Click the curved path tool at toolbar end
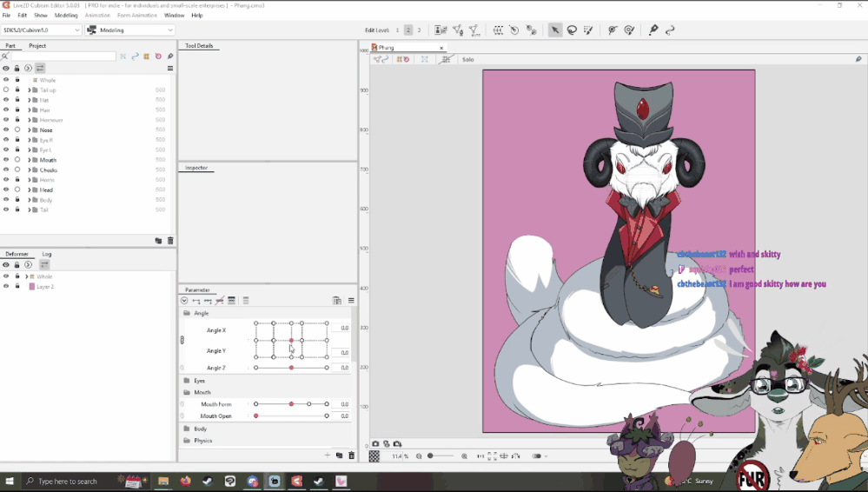This screenshot has width=868, height=492. (x=671, y=30)
